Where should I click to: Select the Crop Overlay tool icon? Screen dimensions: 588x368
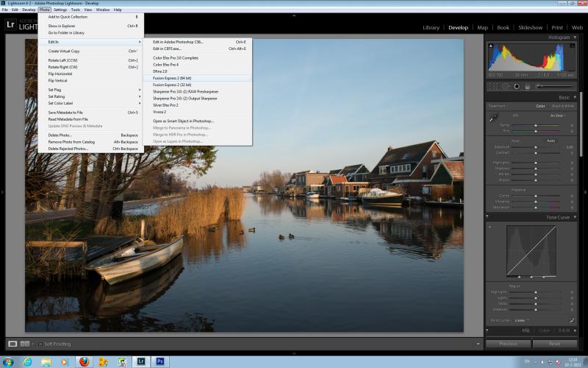pos(493,86)
